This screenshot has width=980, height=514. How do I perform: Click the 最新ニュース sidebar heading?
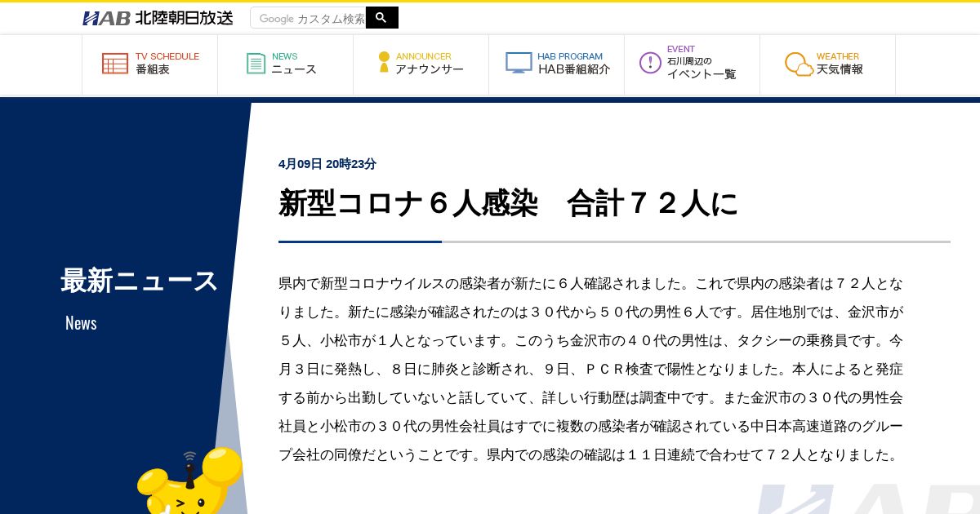(140, 281)
